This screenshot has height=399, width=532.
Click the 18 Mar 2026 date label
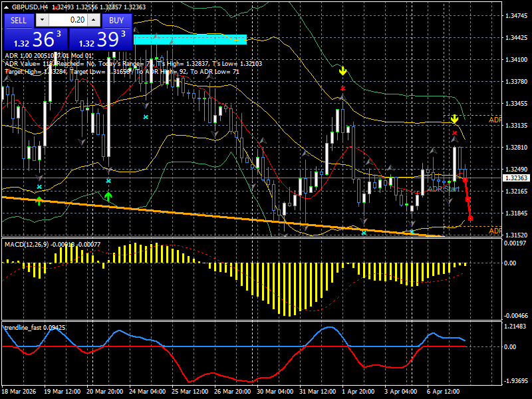click(19, 391)
